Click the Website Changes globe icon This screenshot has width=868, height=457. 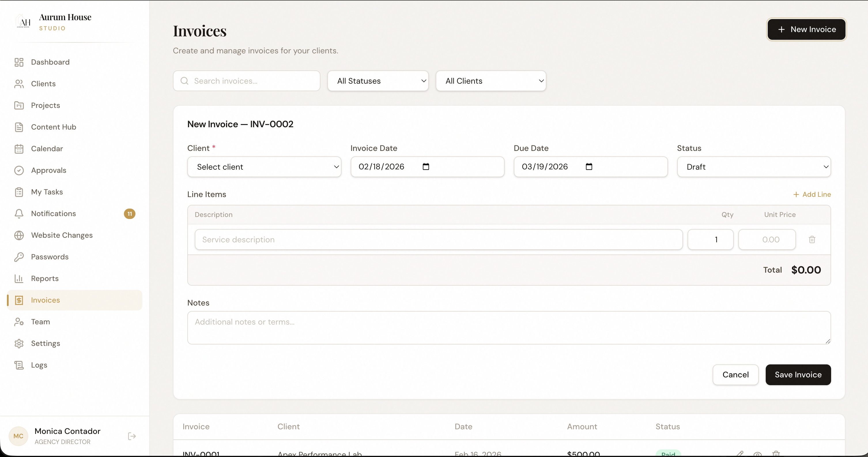(19, 235)
